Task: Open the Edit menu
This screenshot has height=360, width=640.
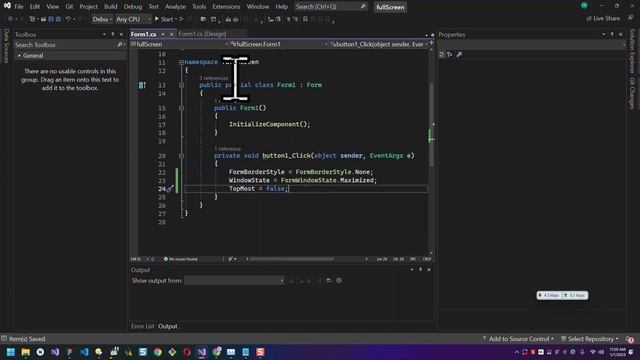Action: (x=35, y=7)
